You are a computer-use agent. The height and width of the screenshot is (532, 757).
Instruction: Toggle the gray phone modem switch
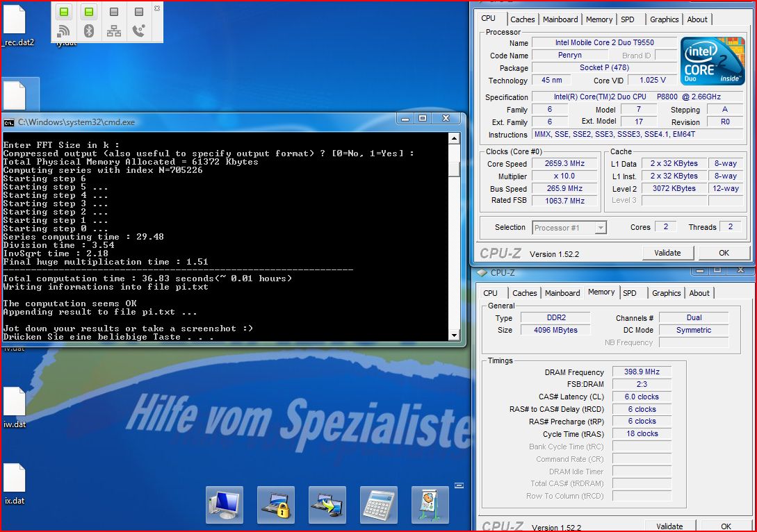(138, 12)
